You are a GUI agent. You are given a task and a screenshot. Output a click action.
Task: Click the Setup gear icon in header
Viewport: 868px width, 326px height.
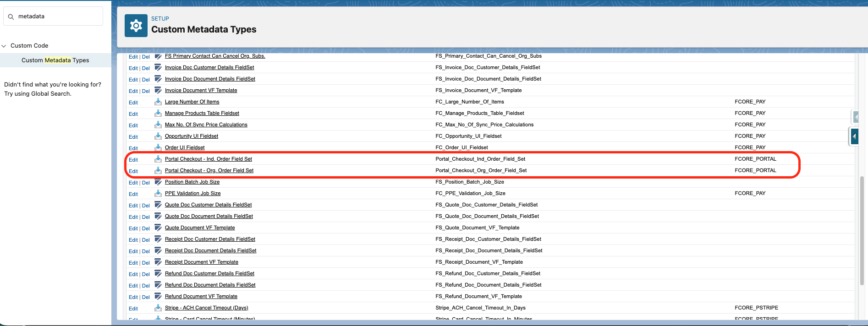136,26
